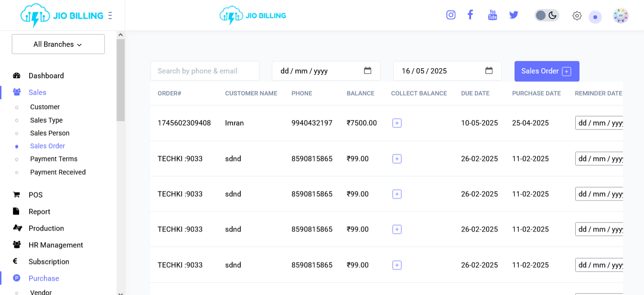This screenshot has height=295, width=644.
Task: Open the POS menu item
Action: (x=35, y=195)
